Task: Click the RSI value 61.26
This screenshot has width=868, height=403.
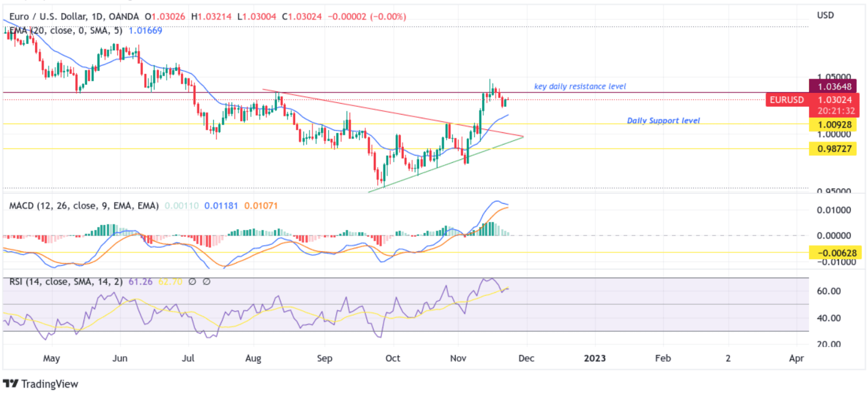Action: click(140, 281)
